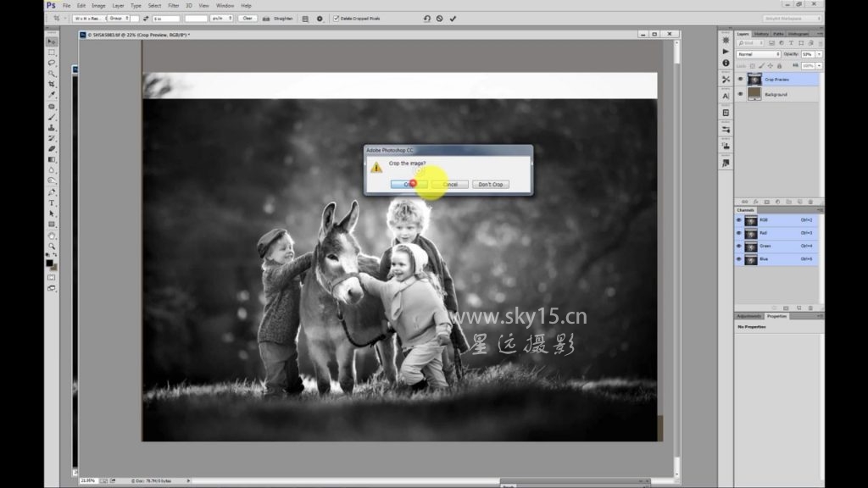Toggle Delete Cropped Pixels checkbox
Image resolution: width=868 pixels, height=488 pixels.
336,19
